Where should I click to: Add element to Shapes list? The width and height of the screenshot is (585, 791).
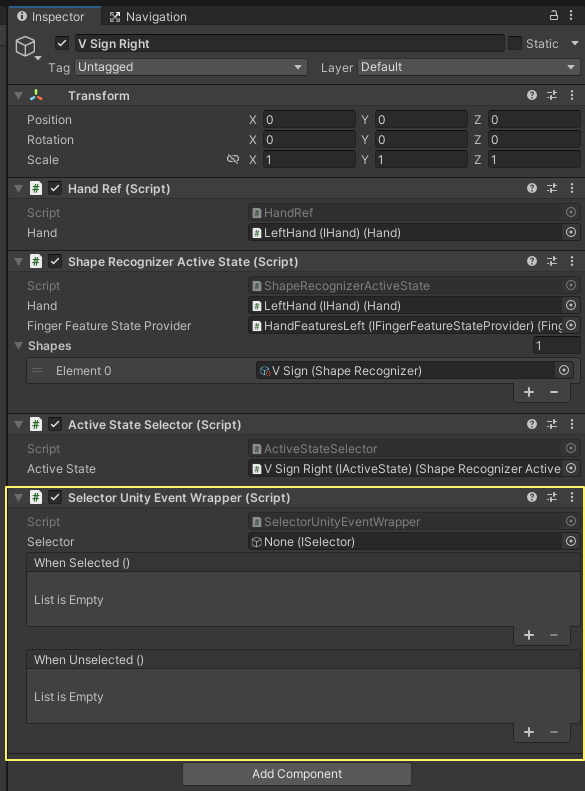[529, 392]
